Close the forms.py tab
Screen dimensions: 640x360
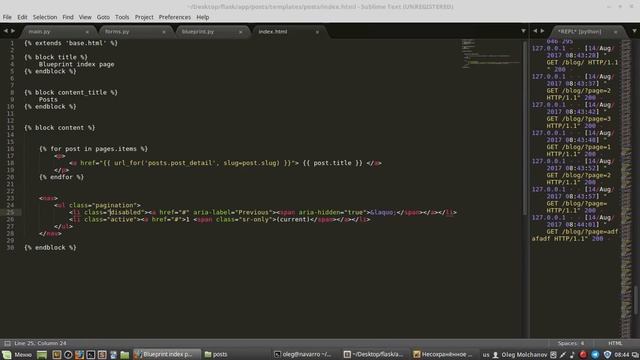click(x=164, y=32)
